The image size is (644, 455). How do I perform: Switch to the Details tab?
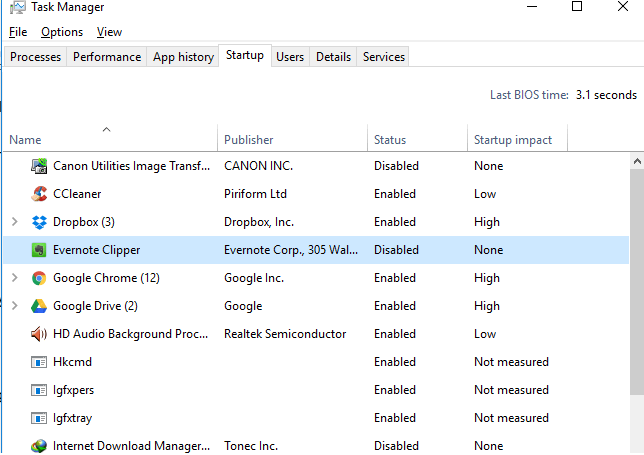333,57
